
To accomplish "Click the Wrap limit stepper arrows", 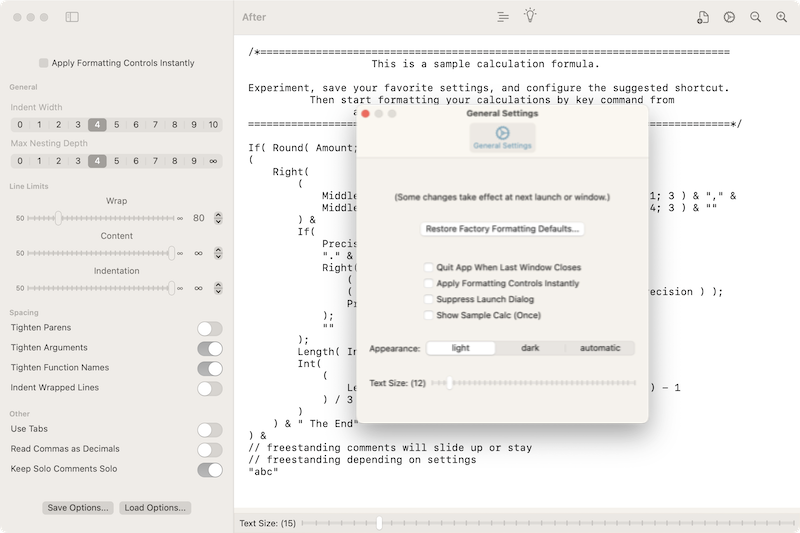I will (218, 218).
